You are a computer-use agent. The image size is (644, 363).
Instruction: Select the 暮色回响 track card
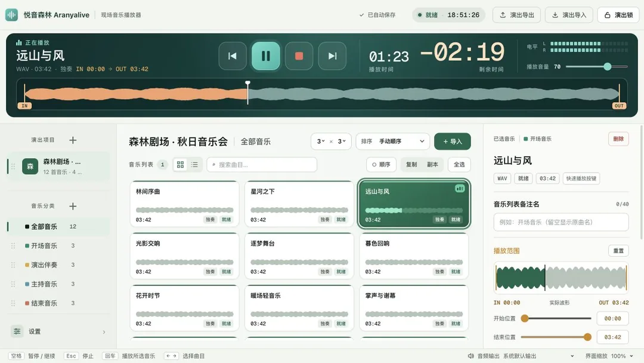click(414, 256)
